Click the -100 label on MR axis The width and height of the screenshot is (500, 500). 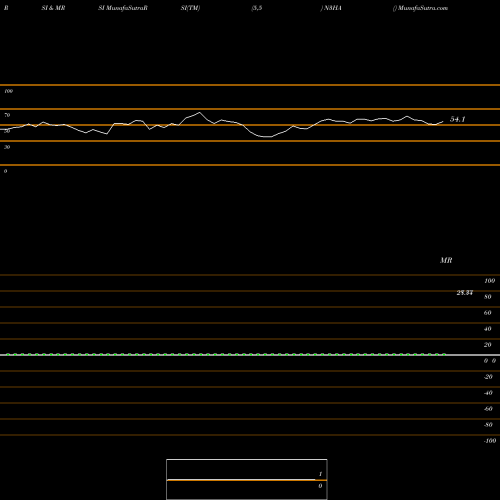[490, 441]
